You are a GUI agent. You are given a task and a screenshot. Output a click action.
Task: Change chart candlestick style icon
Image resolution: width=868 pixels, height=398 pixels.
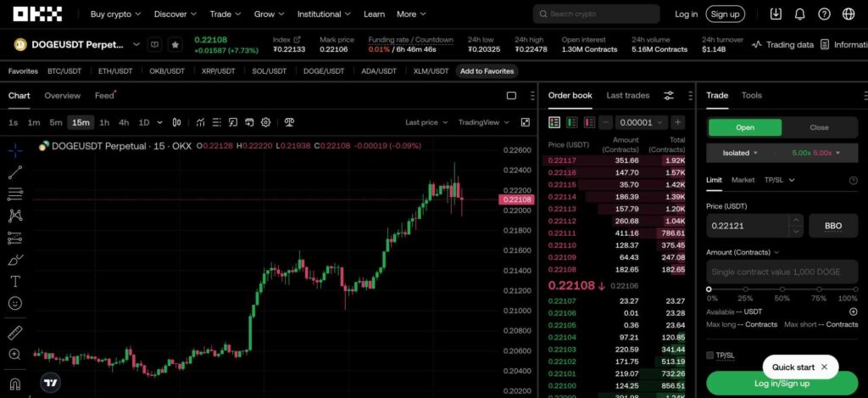coord(176,122)
